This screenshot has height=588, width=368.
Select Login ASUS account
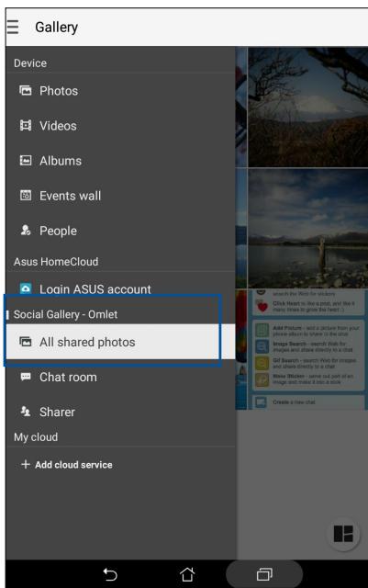120,288
